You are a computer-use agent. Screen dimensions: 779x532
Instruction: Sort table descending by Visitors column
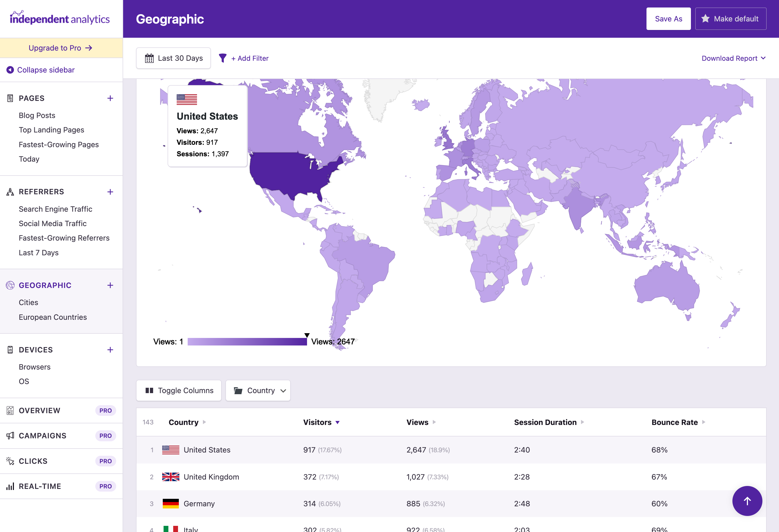point(321,422)
